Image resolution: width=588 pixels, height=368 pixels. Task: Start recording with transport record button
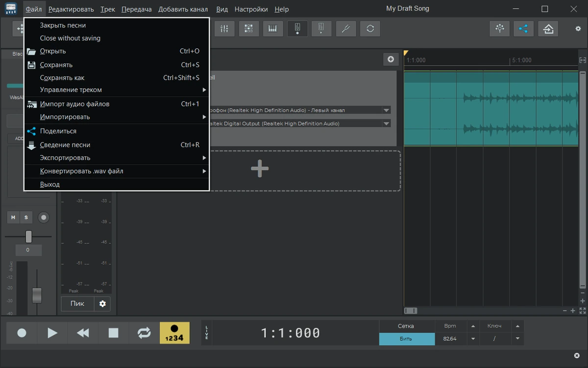22,333
